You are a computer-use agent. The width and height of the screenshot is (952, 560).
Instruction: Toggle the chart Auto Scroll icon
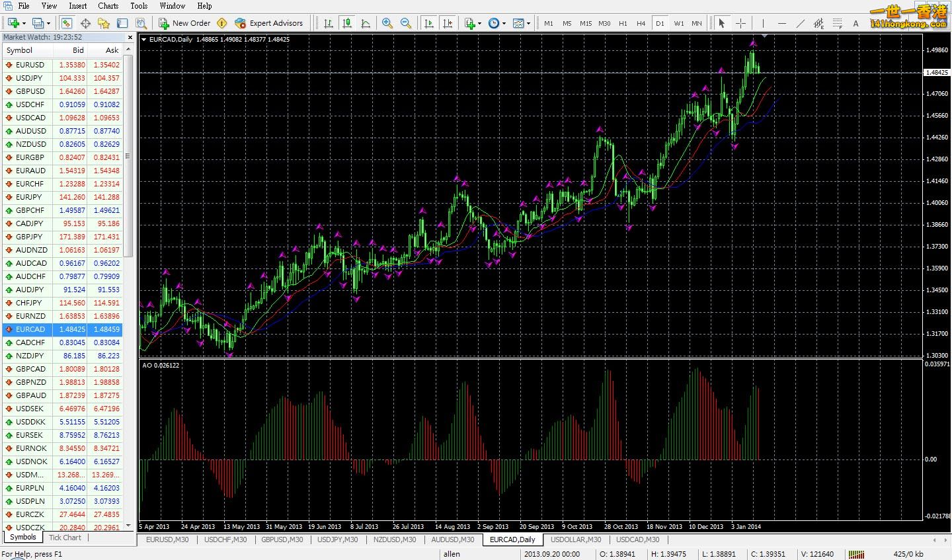tap(428, 23)
